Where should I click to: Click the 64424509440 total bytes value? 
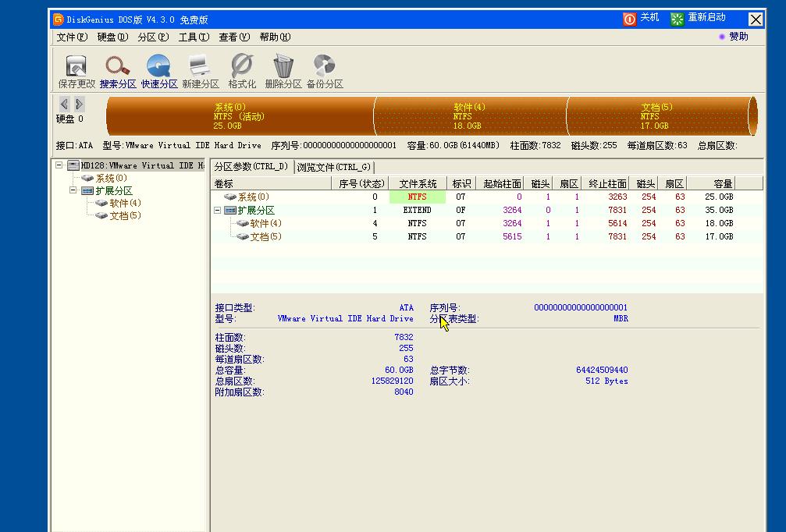tap(602, 370)
